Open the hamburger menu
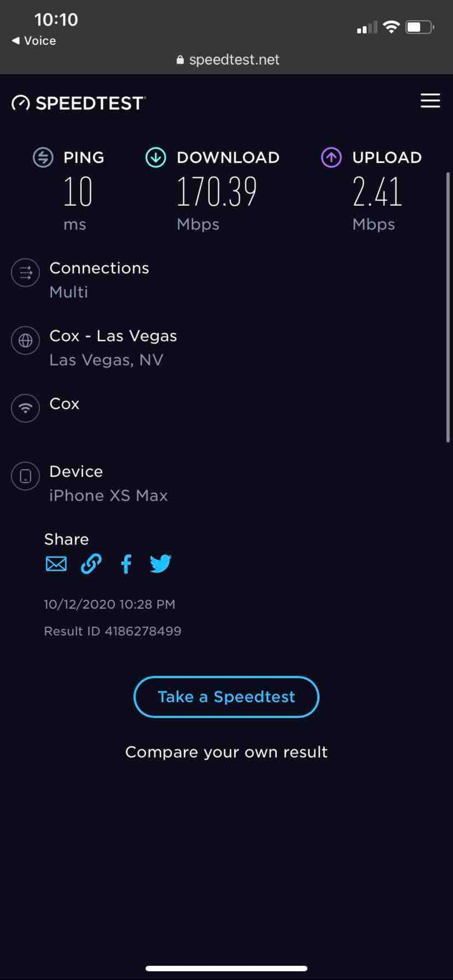The width and height of the screenshot is (453, 980). [x=430, y=101]
